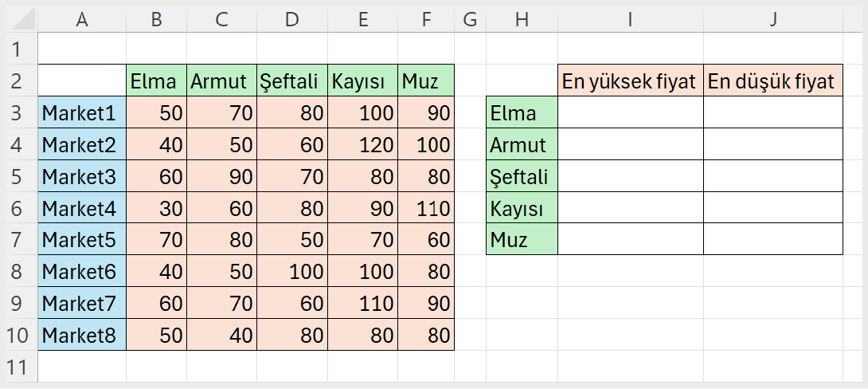
Task: Click empty highest price cell for Elma
Action: 630,113
